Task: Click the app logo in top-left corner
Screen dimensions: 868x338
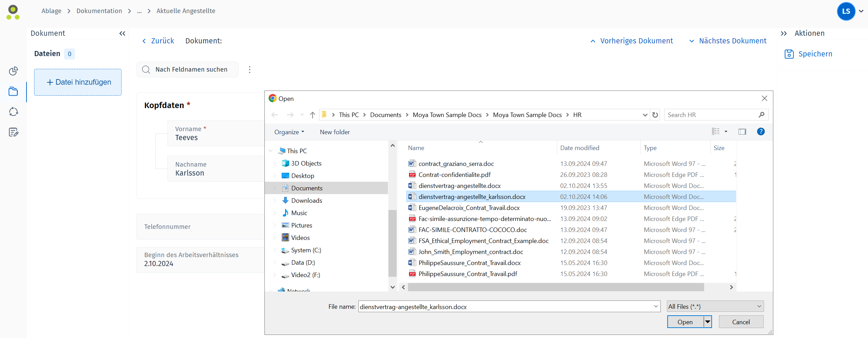Action: [13, 12]
